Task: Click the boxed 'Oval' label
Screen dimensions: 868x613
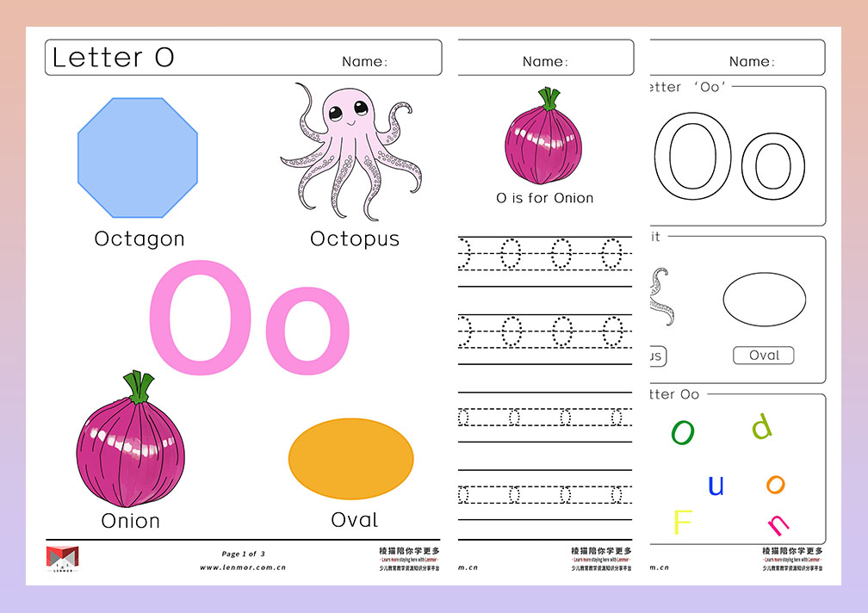Action: pos(764,356)
